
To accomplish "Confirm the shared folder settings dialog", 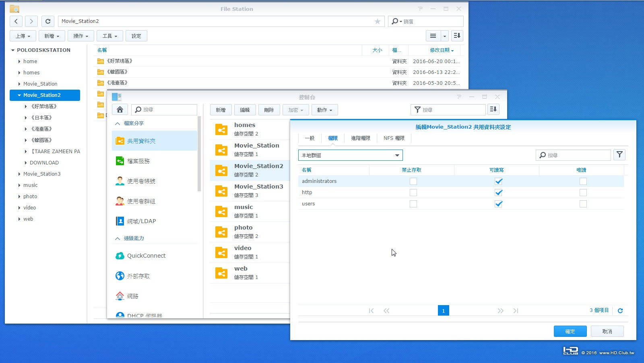I will click(x=570, y=331).
